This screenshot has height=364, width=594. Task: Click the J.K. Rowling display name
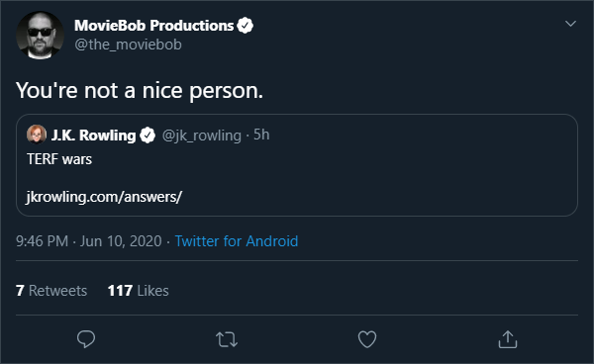point(94,136)
